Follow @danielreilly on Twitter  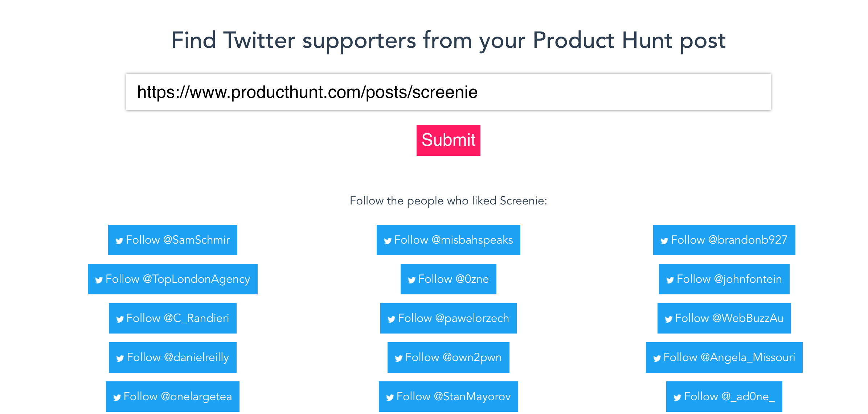click(172, 357)
